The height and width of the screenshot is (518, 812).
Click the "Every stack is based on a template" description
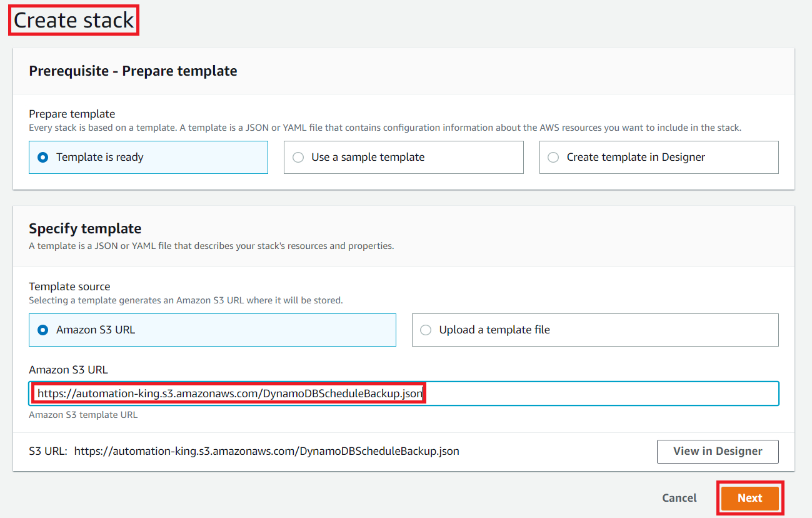coord(384,128)
